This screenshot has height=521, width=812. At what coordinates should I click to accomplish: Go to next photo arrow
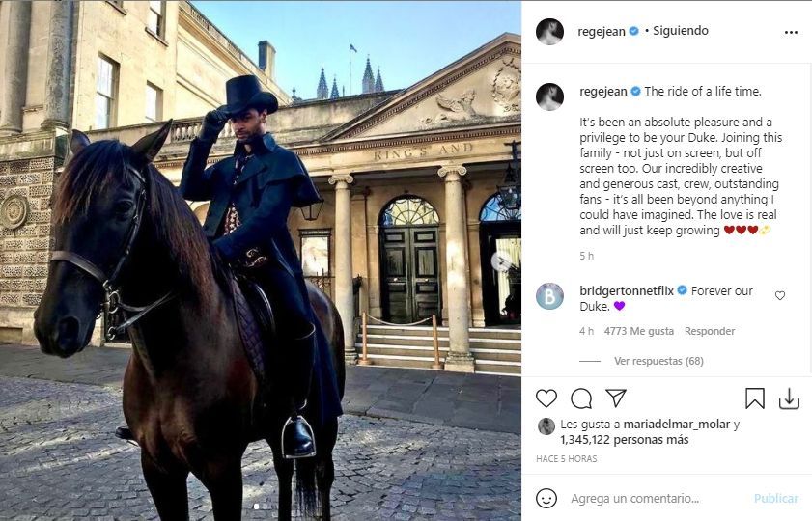point(500,261)
